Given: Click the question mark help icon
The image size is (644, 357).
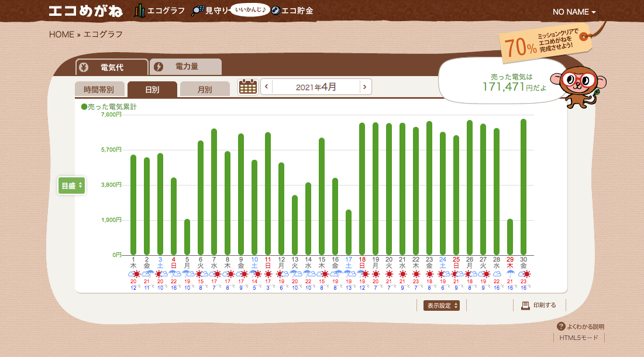Looking at the screenshot, I should point(561,326).
